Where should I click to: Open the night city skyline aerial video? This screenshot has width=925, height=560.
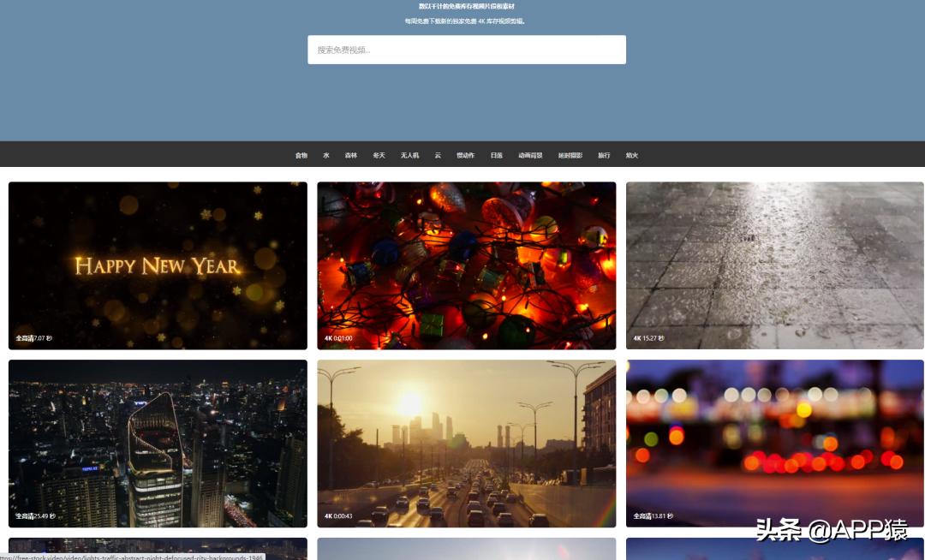coord(158,444)
